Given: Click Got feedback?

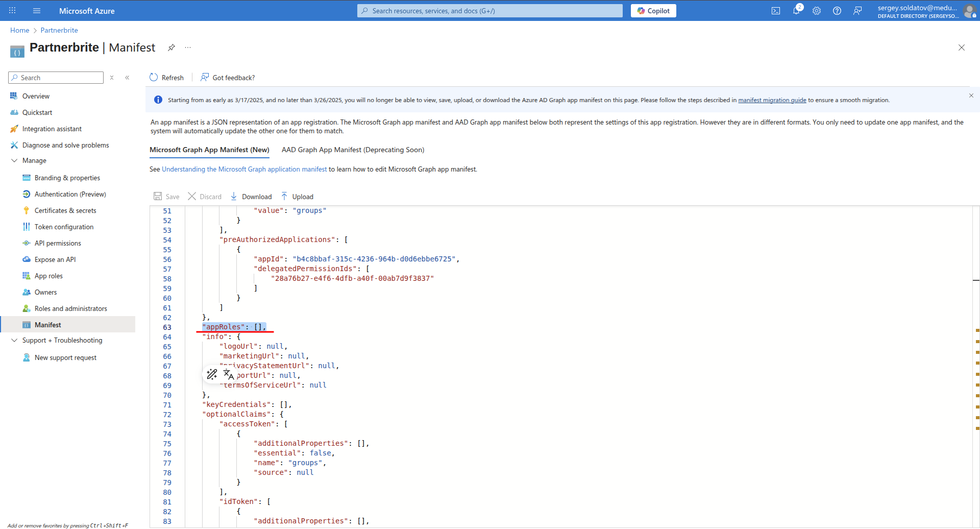Looking at the screenshot, I should 228,78.
